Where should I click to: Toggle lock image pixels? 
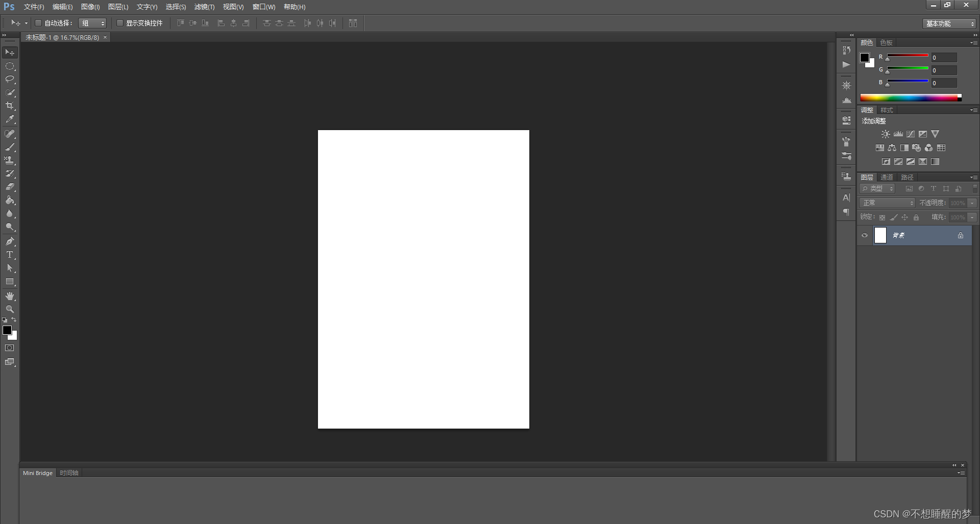(894, 217)
